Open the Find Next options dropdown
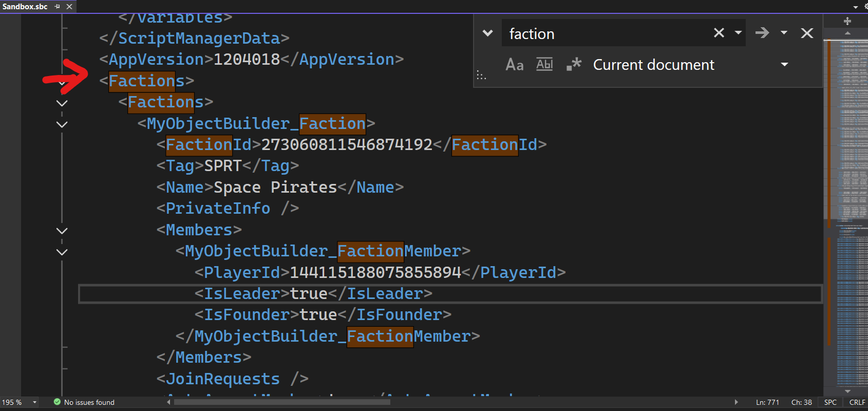 click(784, 33)
